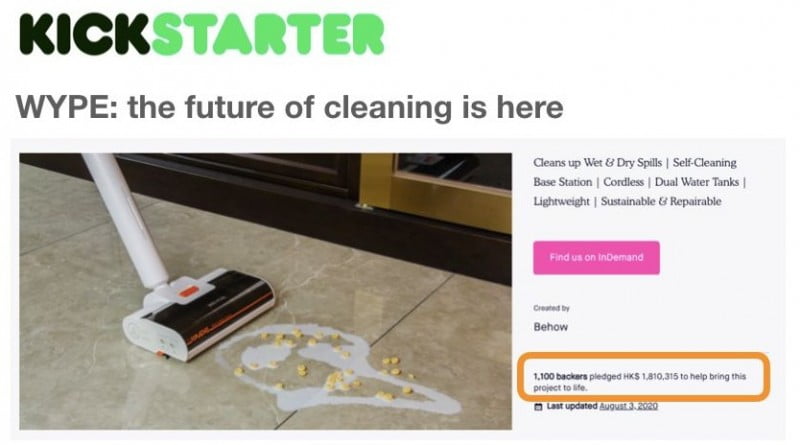Open the creator Behow profile link

[551, 327]
